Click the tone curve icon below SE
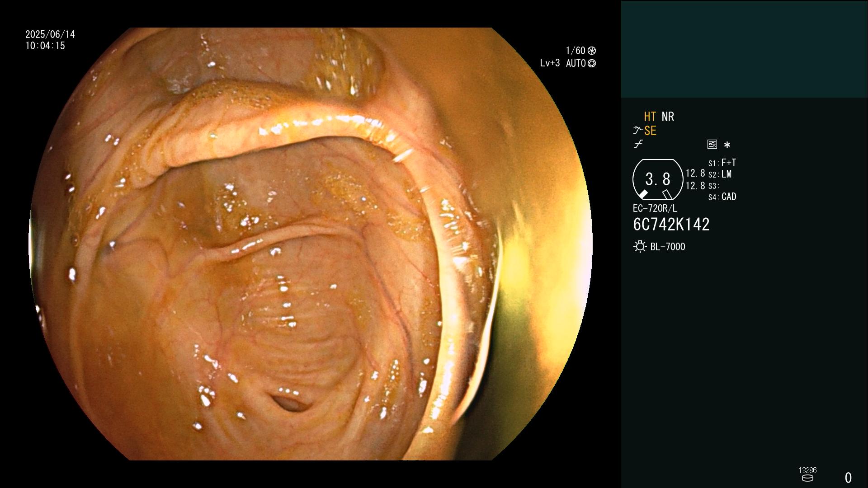Image resolution: width=868 pixels, height=488 pixels. click(x=638, y=144)
